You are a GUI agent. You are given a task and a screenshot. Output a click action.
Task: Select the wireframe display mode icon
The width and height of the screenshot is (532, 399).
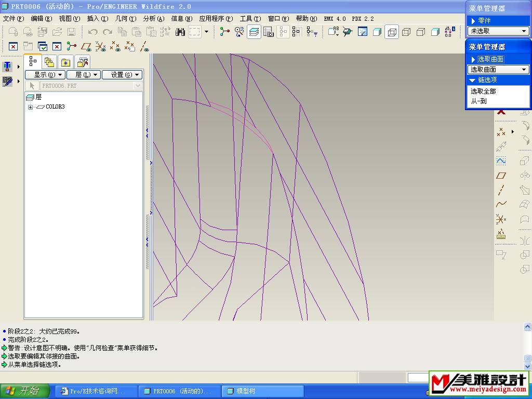click(x=392, y=32)
